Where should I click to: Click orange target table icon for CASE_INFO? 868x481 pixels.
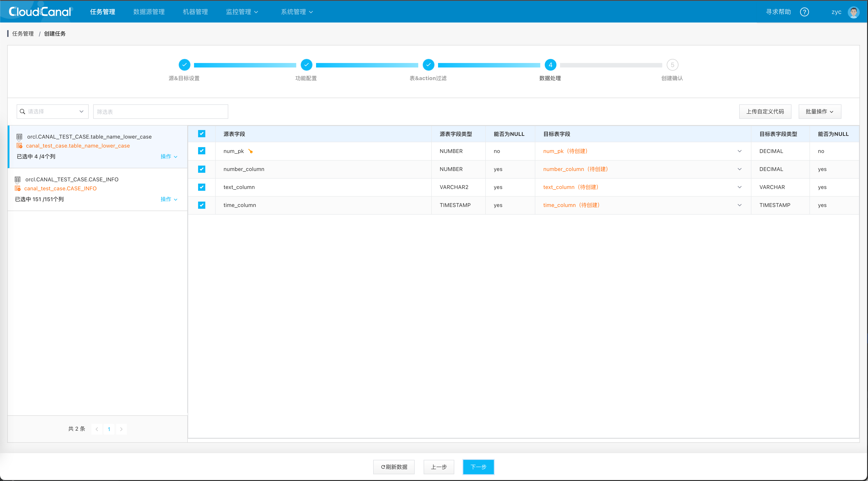point(18,188)
